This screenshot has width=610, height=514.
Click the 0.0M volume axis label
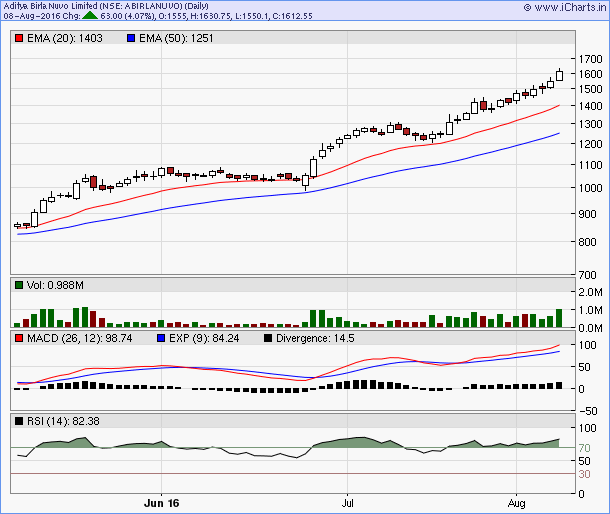(591, 328)
